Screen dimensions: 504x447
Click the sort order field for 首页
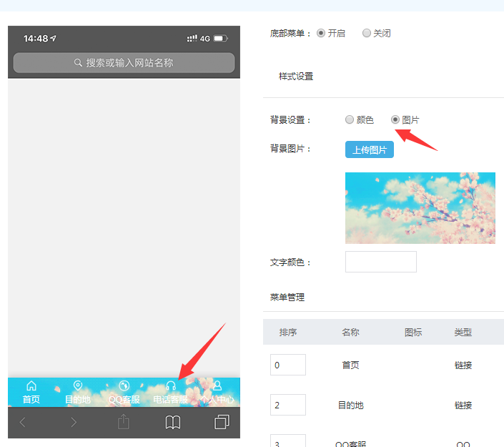coord(287,365)
